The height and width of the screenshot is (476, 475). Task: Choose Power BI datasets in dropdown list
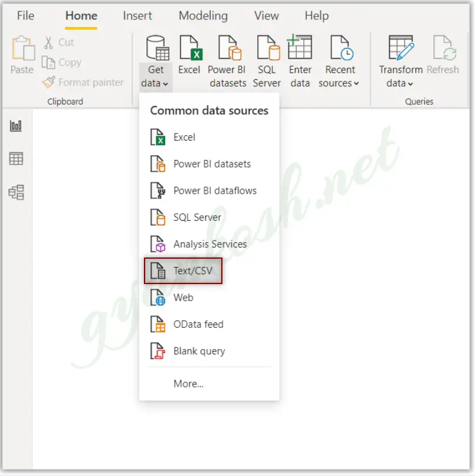(x=209, y=164)
